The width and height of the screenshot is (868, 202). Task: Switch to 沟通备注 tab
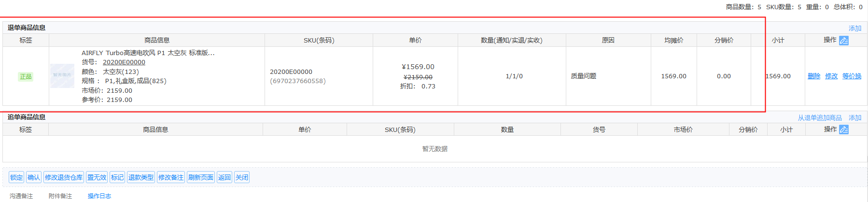(x=21, y=196)
